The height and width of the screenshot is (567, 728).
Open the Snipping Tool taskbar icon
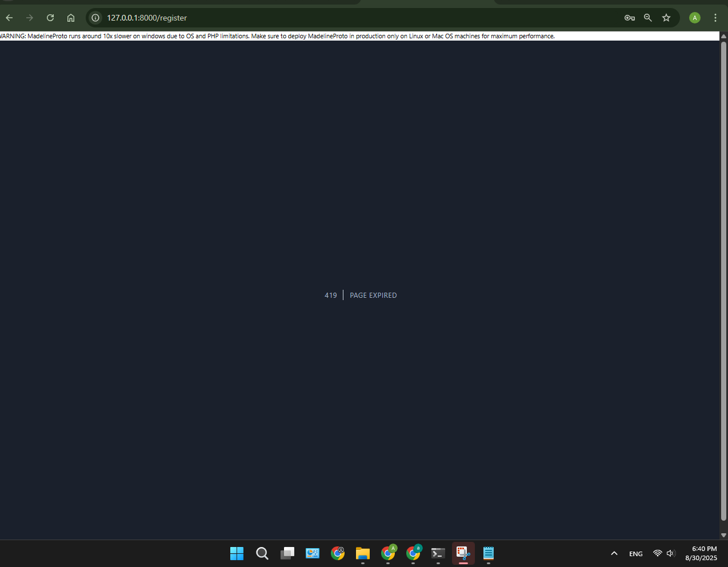[x=463, y=553]
